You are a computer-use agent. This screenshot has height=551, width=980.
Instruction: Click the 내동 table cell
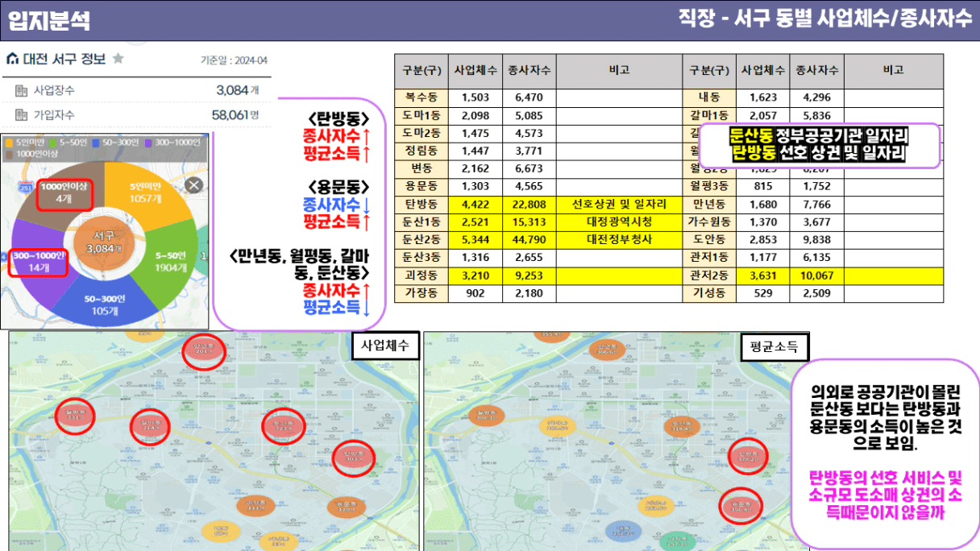pos(709,97)
